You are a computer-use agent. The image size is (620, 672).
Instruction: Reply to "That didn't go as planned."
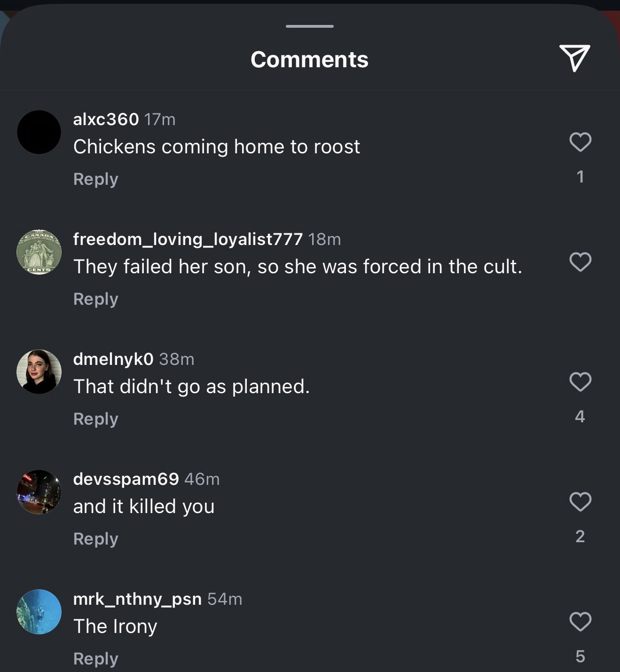point(95,419)
